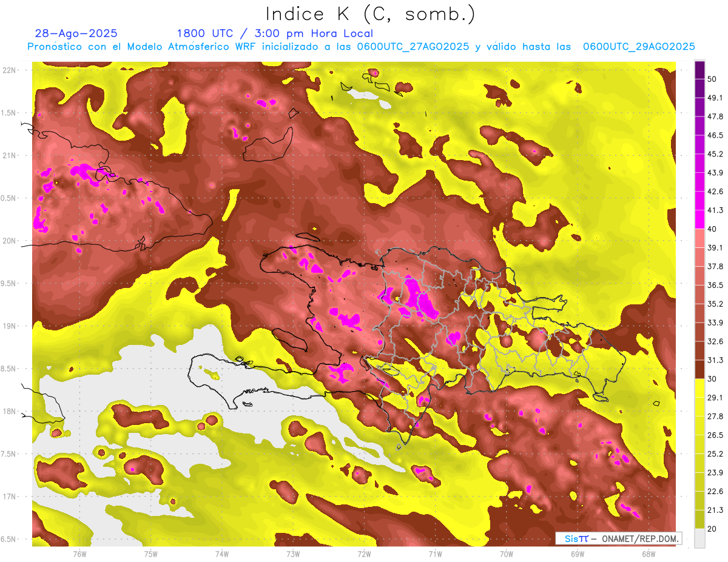Screen dimensions: 728x562
Task: Click the "42.6" colorbar label
Action: (x=715, y=192)
